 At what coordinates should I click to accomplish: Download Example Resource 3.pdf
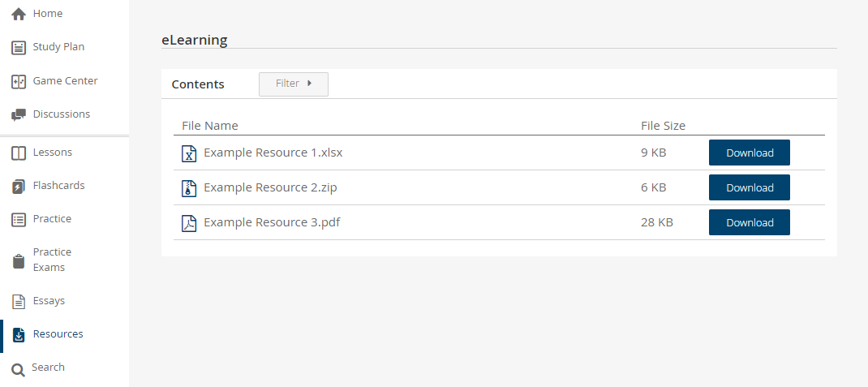pyautogui.click(x=749, y=222)
